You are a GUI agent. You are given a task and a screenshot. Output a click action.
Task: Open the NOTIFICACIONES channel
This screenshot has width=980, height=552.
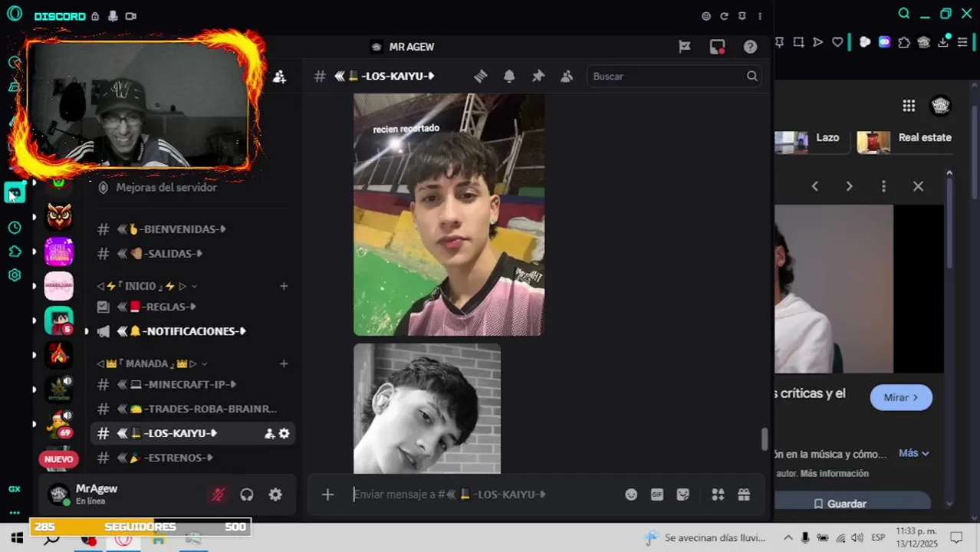click(x=190, y=331)
